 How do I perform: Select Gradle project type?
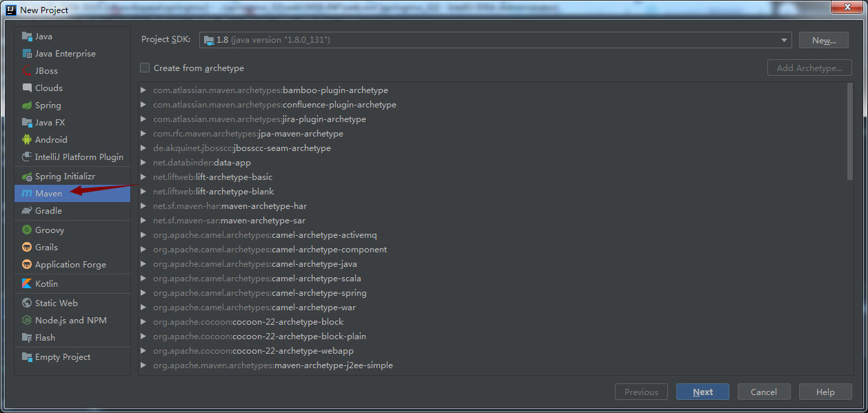tap(72, 211)
